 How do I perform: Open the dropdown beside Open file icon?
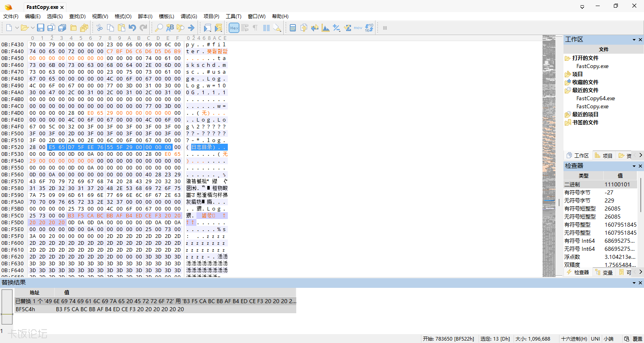33,28
